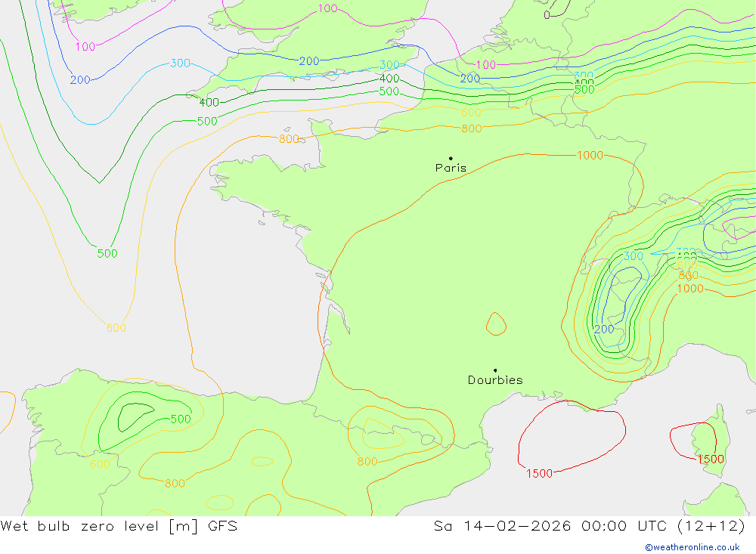
Task: Click the 600 label over Belgium
Action: (471, 113)
